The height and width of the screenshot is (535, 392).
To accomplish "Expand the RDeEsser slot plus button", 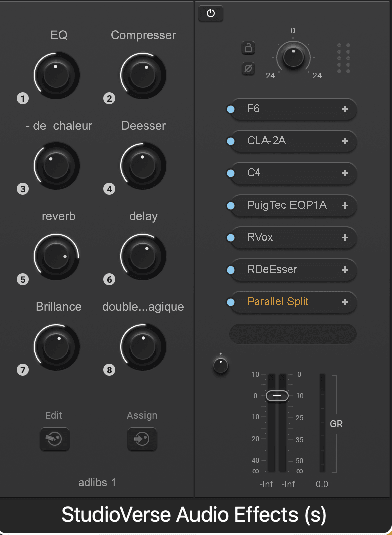I will [x=345, y=270].
